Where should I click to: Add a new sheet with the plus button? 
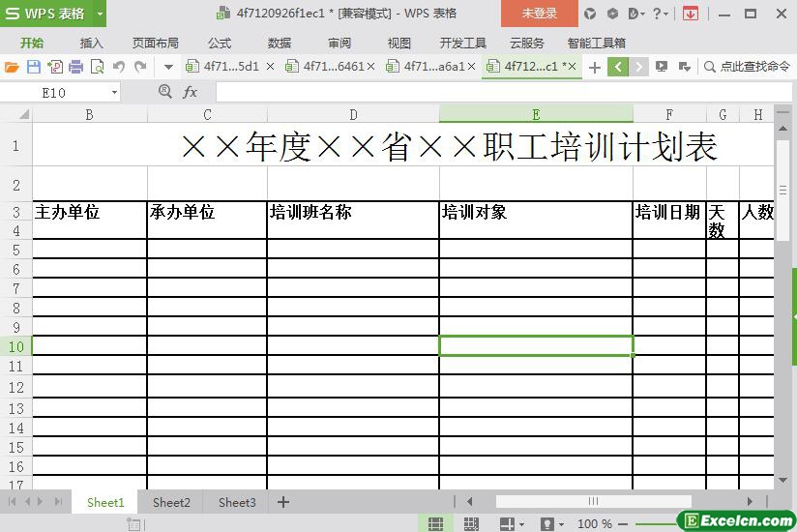click(283, 502)
